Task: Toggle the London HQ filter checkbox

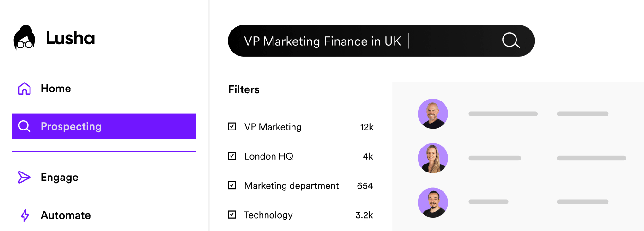Action: 232,156
